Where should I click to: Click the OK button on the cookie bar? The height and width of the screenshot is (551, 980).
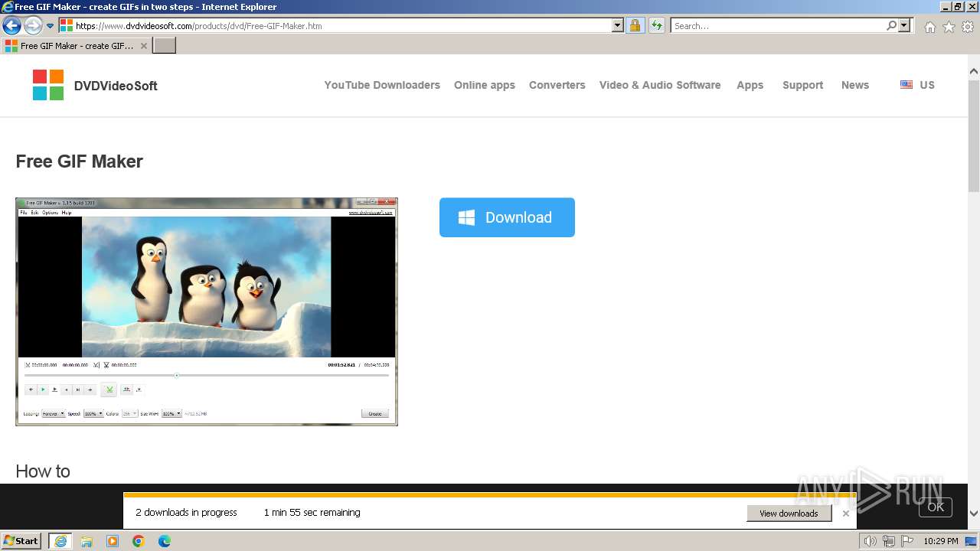click(x=936, y=507)
